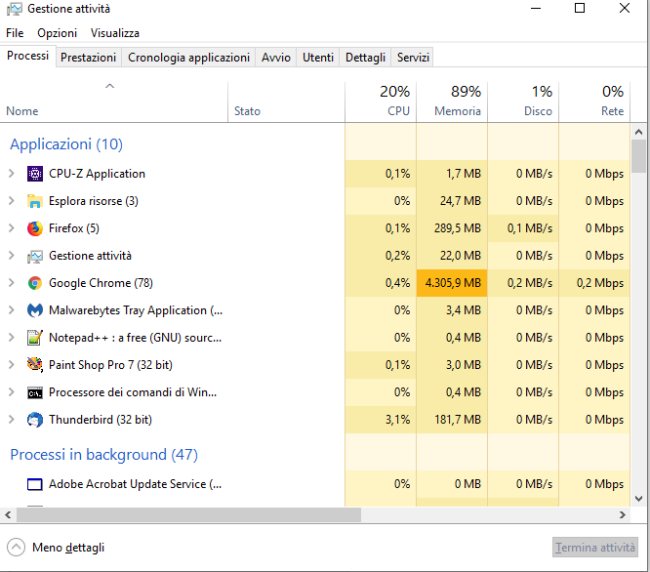Sort by the Stato column header
Image resolution: width=650 pixels, height=572 pixels.
point(286,102)
